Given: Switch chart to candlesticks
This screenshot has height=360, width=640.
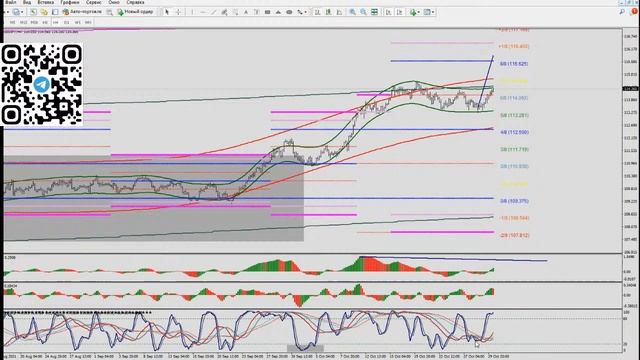Looking at the screenshot, I should (x=328, y=12).
